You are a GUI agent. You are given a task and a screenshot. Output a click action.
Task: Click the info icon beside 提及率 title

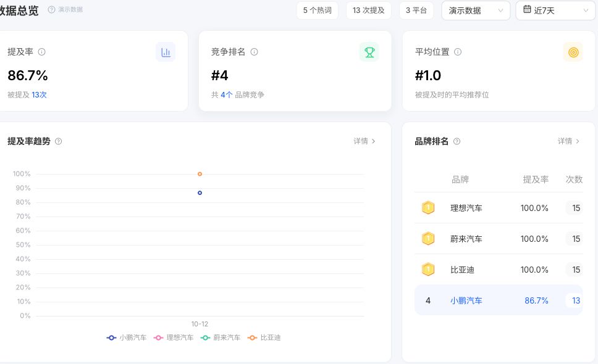[42, 52]
